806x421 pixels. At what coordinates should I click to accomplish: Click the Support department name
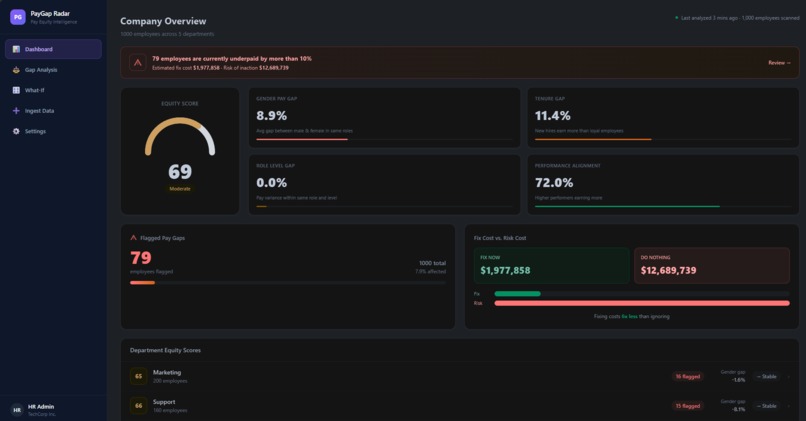point(164,402)
